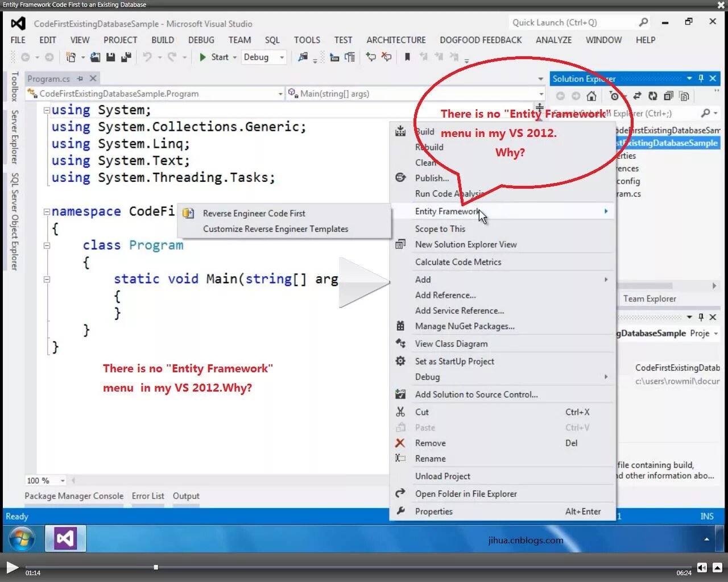Open the ARCHITECTURE menu
The width and height of the screenshot is (728, 582).
point(396,40)
